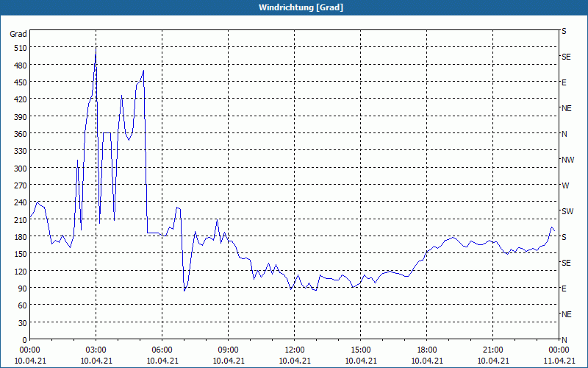The width and height of the screenshot is (588, 368).
Task: Select the 15:00 time marker on the x-axis
Action: tap(360, 350)
